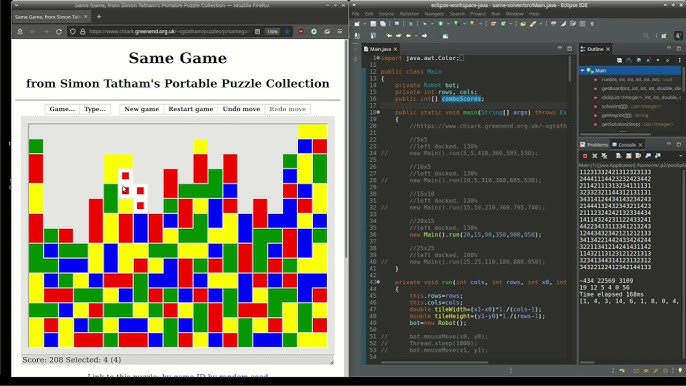Click the Eclipse search magnifier icon
Image resolution: width=686 pixels, height=386 pixels.
coord(646,36)
